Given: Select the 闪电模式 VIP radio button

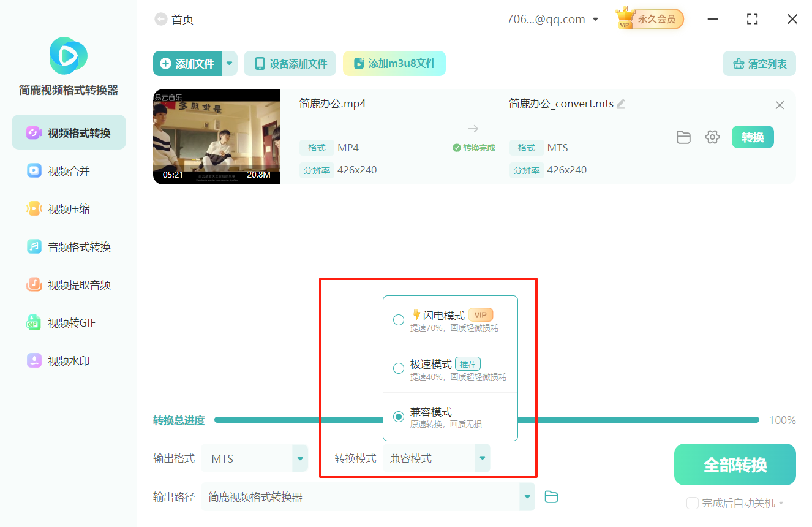Looking at the screenshot, I should tap(399, 319).
